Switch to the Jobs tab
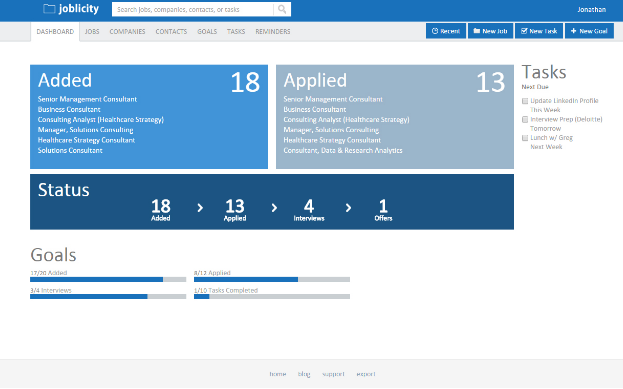 pos(92,31)
